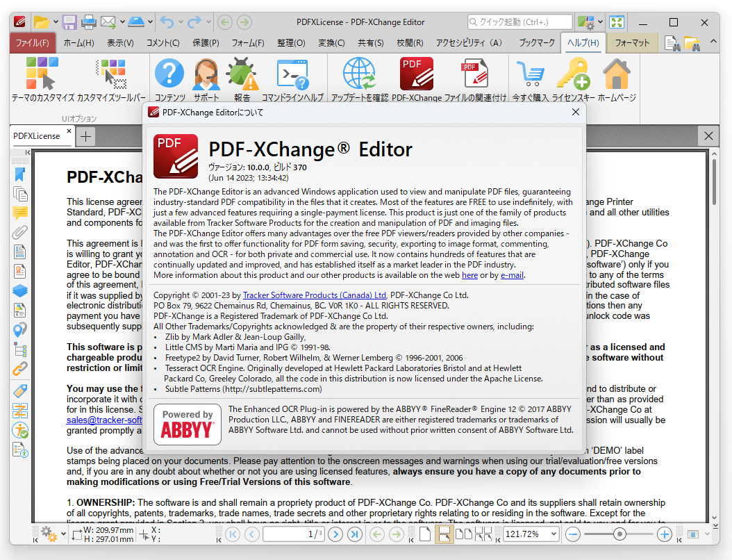The height and width of the screenshot is (560, 732).
Task: Open the cloud icon dropdown in quick toolbar
Action: [149, 22]
